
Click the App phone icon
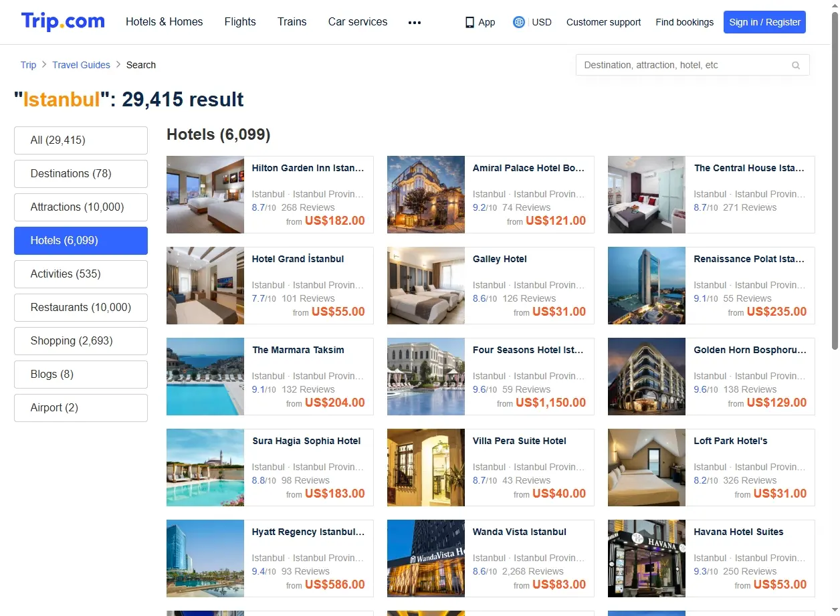pyautogui.click(x=469, y=22)
